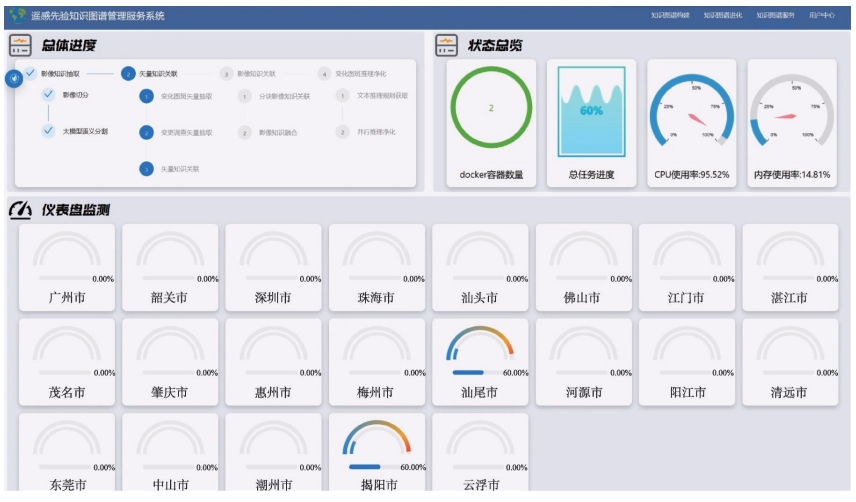Click sub-step 1 变化图斑矢量抽取 circle
856x502 pixels.
click(147, 97)
